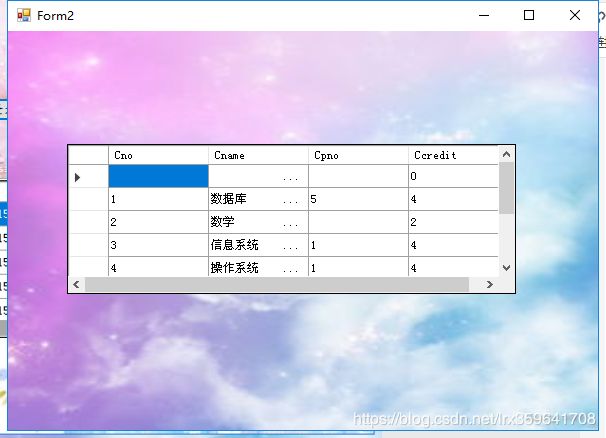
Task: Select the 数学 course name cell
Action: pyautogui.click(x=258, y=222)
